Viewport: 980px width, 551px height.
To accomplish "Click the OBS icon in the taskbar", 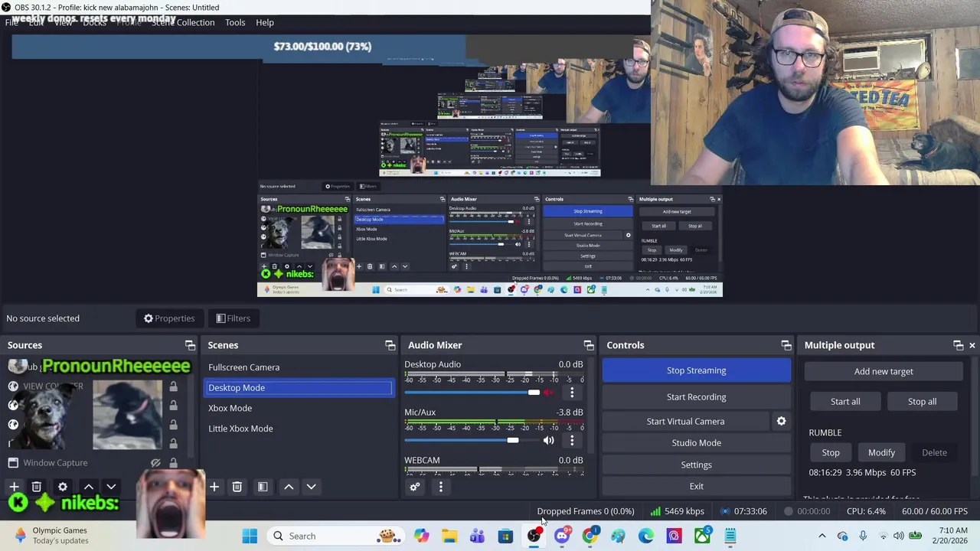I will (534, 536).
